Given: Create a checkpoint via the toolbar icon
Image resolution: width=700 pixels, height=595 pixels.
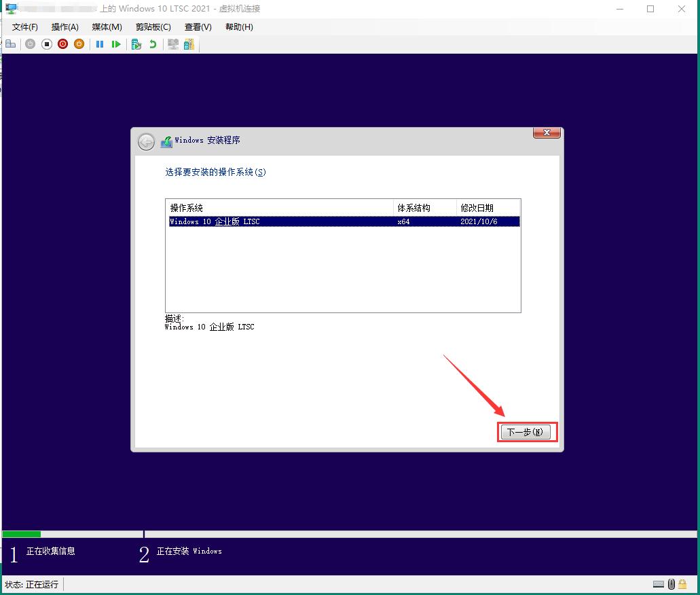Looking at the screenshot, I should coord(136,43).
